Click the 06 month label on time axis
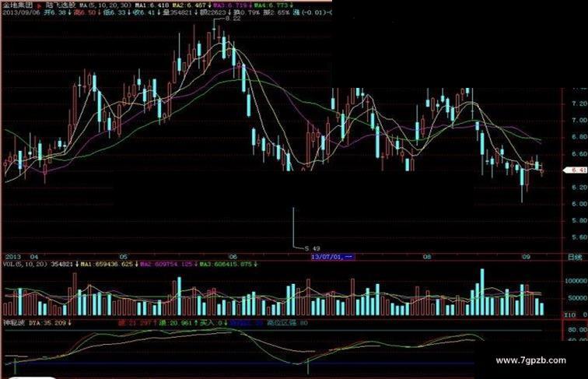Viewport: 588px width, 379px height. pyautogui.click(x=233, y=257)
